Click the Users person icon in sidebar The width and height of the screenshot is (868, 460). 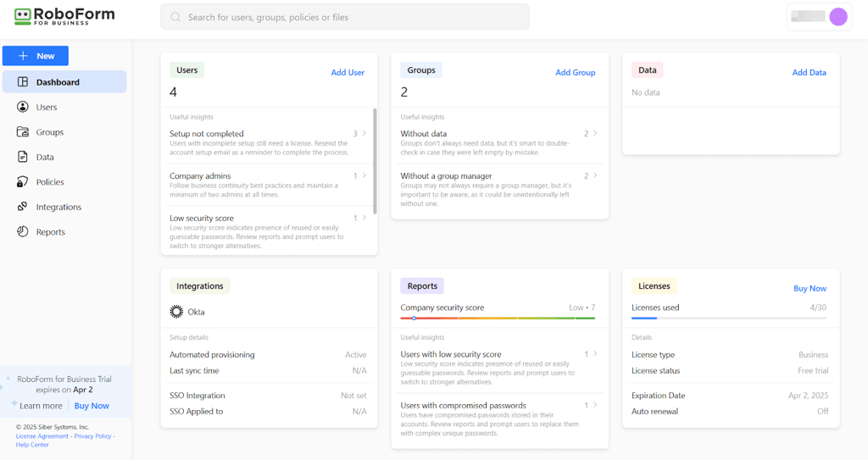[23, 107]
